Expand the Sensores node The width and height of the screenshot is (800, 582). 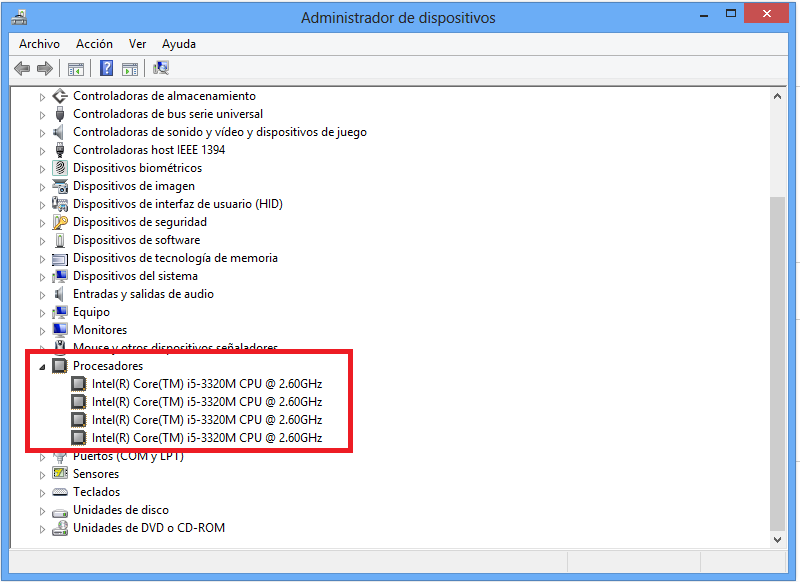point(42,475)
